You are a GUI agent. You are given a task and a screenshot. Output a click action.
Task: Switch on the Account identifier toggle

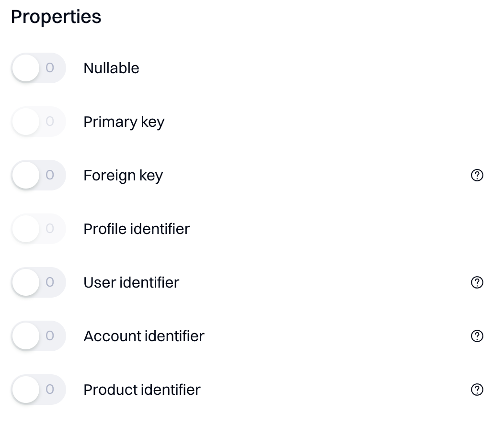click(x=38, y=336)
